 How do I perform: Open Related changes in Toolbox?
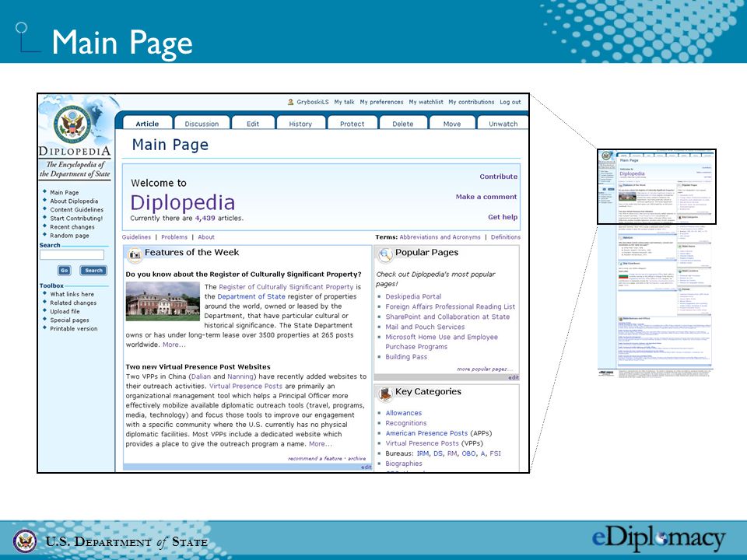point(73,303)
